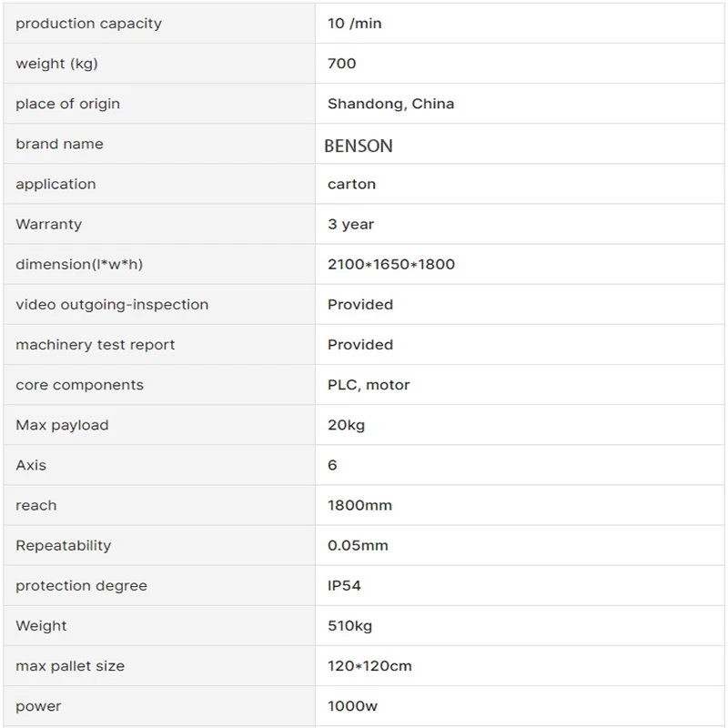Select the '10 /min' value cell
Image resolution: width=728 pixels, height=728 pixels.
(x=520, y=24)
